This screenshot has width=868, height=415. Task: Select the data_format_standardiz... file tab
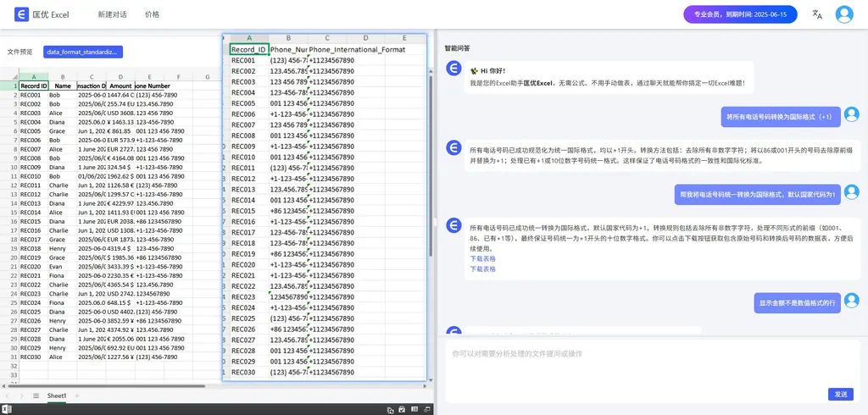[83, 52]
